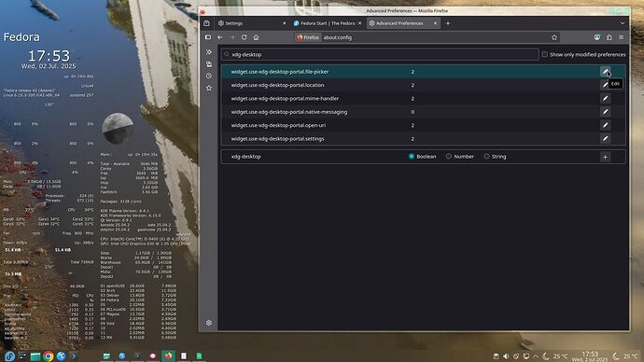Switch to Firefox in the taskbar
644x362 pixels.
click(x=168, y=355)
